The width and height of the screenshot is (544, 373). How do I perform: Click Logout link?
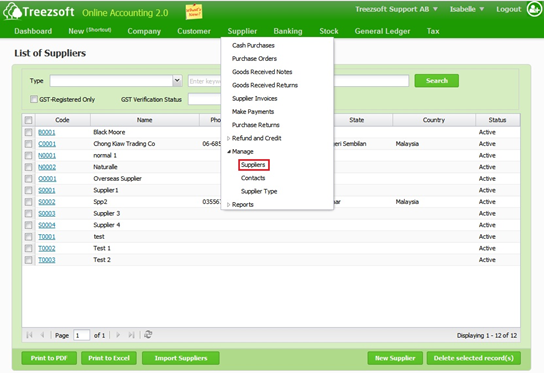coord(509,9)
